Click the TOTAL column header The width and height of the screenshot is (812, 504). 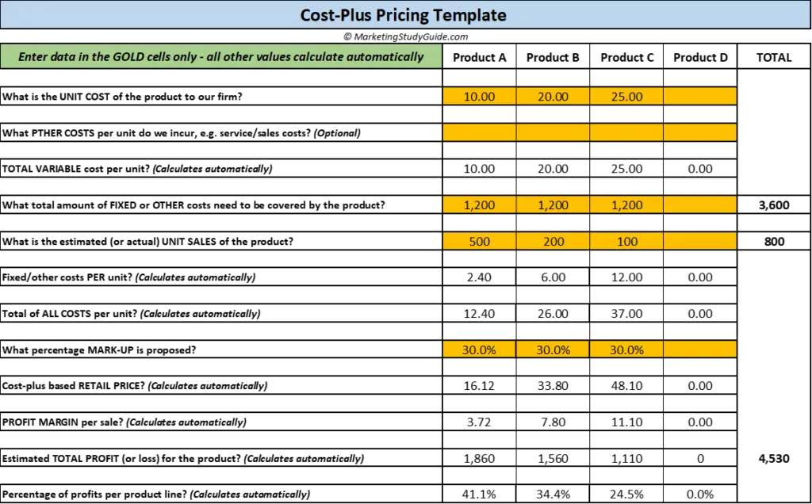pyautogui.click(x=774, y=57)
